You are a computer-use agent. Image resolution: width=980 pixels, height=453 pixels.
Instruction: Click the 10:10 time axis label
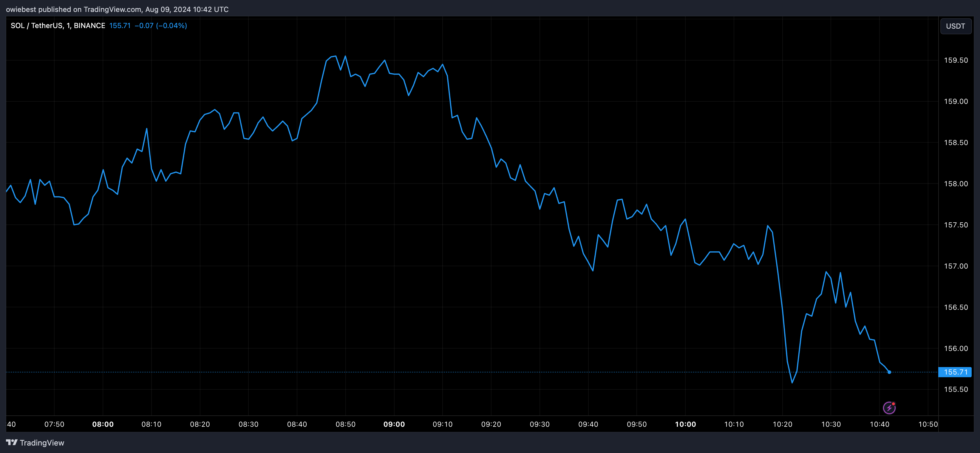coord(734,424)
